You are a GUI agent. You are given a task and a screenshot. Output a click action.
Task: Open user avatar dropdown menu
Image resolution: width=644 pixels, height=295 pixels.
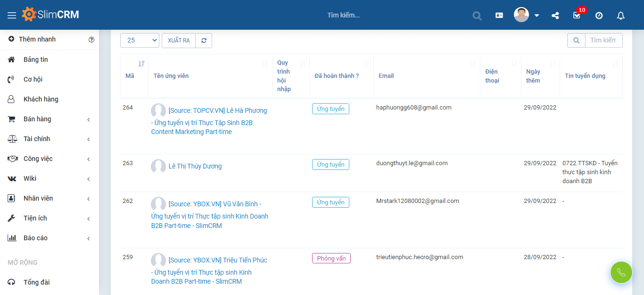[527, 15]
